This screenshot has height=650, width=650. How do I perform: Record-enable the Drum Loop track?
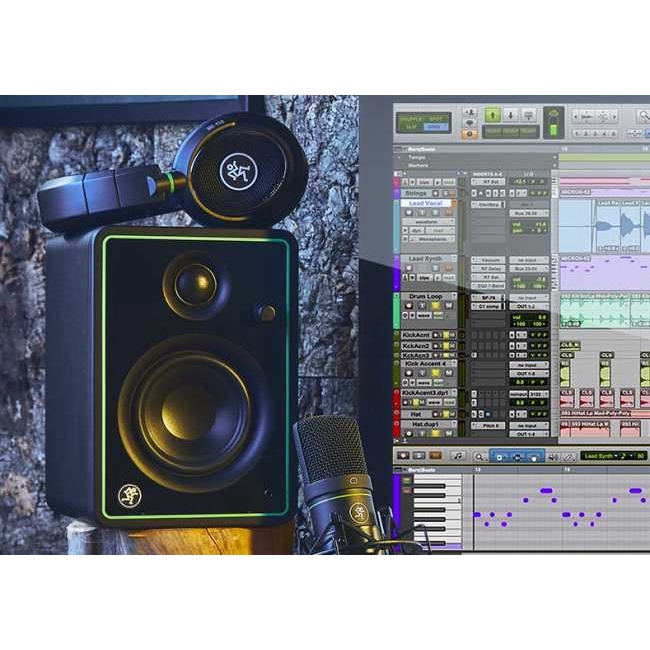409,306
